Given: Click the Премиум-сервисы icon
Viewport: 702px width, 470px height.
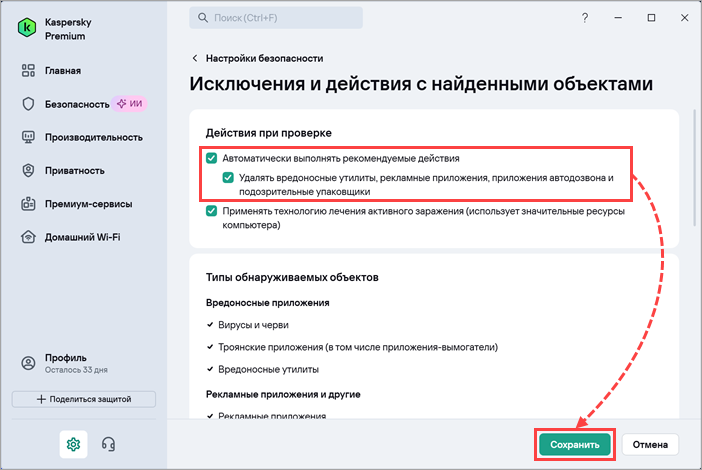Looking at the screenshot, I should 28,204.
